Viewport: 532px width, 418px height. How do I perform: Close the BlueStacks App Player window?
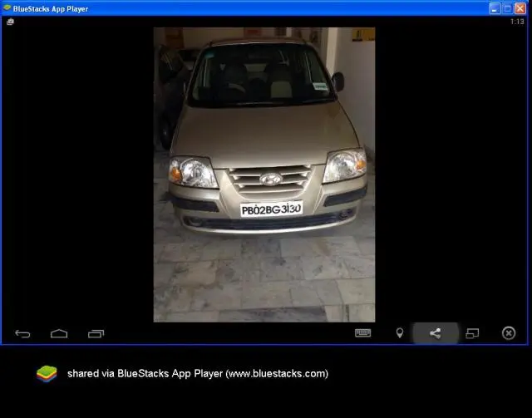pos(520,8)
